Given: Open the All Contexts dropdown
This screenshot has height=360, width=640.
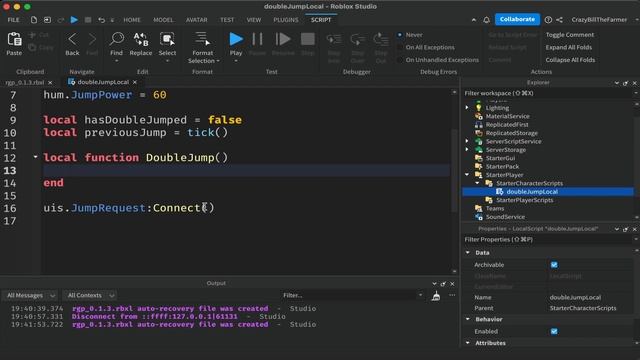Looking at the screenshot, I should (91, 295).
